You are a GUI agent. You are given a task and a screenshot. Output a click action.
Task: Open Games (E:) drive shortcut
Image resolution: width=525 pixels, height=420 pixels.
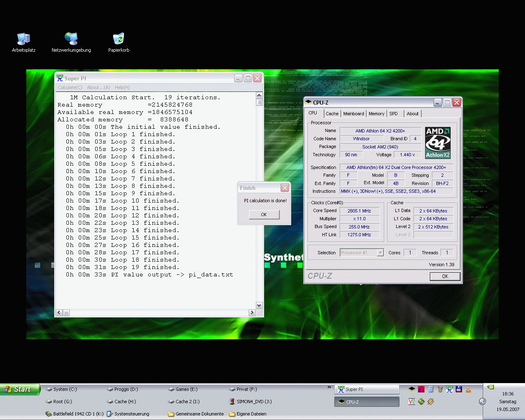183,389
